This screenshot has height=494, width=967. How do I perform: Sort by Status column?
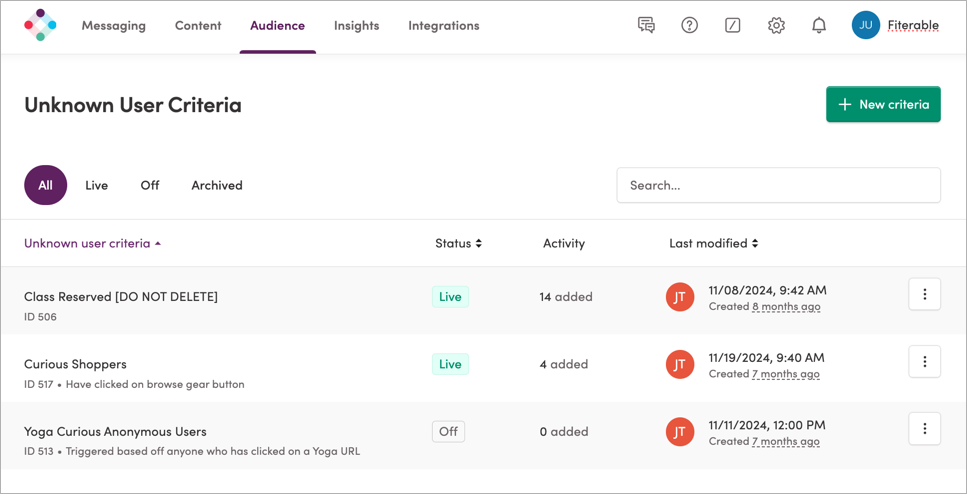458,243
